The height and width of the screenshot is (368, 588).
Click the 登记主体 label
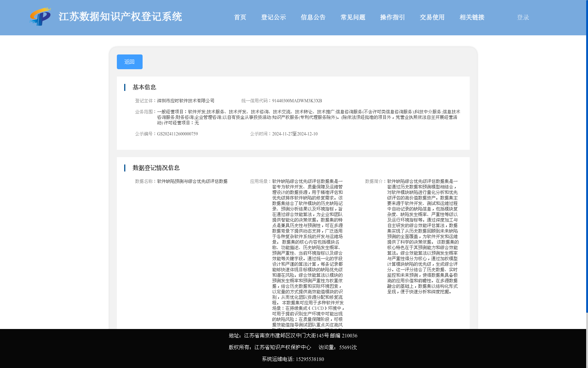pos(146,101)
